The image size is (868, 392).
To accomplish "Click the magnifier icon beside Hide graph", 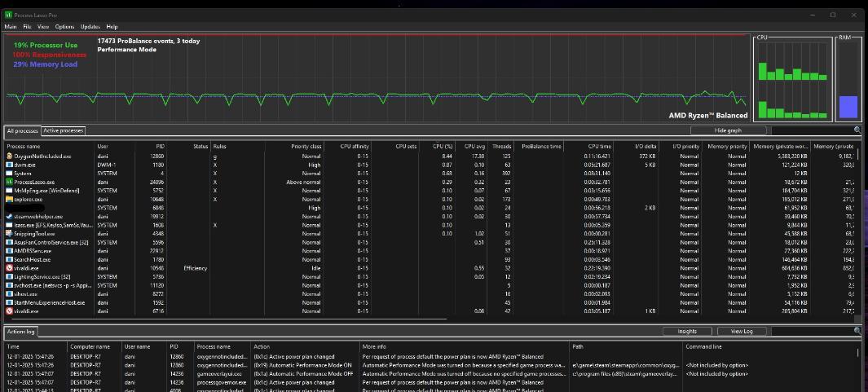I will (857, 130).
